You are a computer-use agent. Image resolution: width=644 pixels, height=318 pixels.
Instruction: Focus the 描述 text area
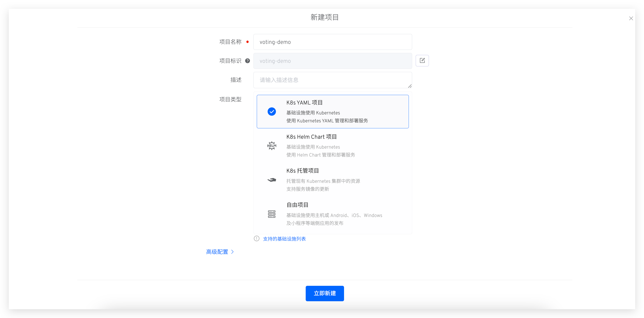pyautogui.click(x=333, y=80)
